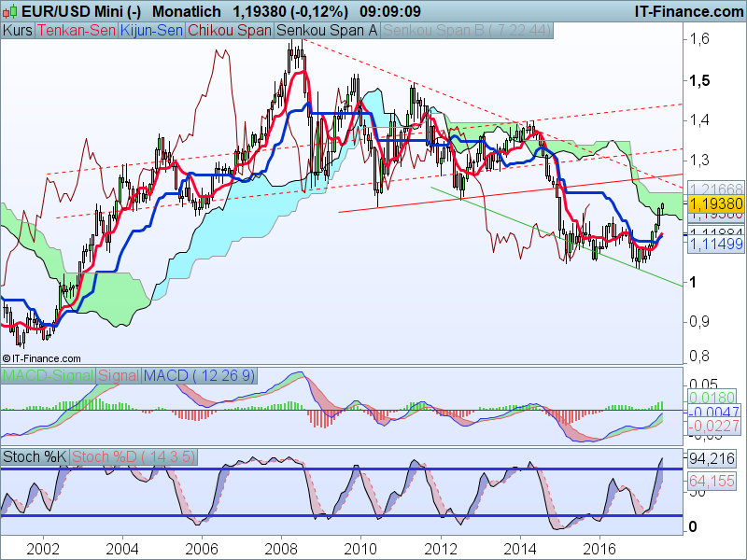Click the 0,9 price axis value

tap(699, 321)
